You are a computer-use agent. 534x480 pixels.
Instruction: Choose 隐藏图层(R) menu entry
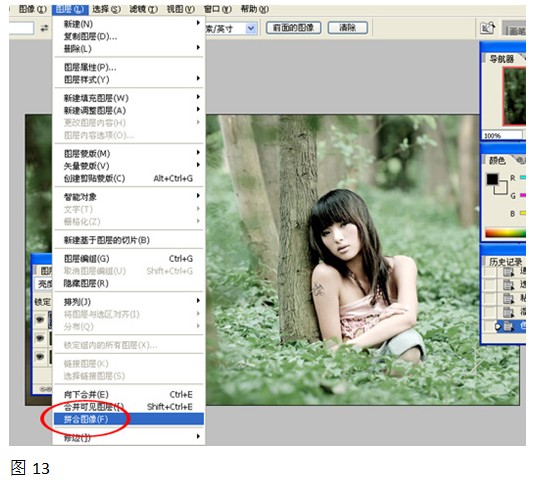(x=129, y=283)
